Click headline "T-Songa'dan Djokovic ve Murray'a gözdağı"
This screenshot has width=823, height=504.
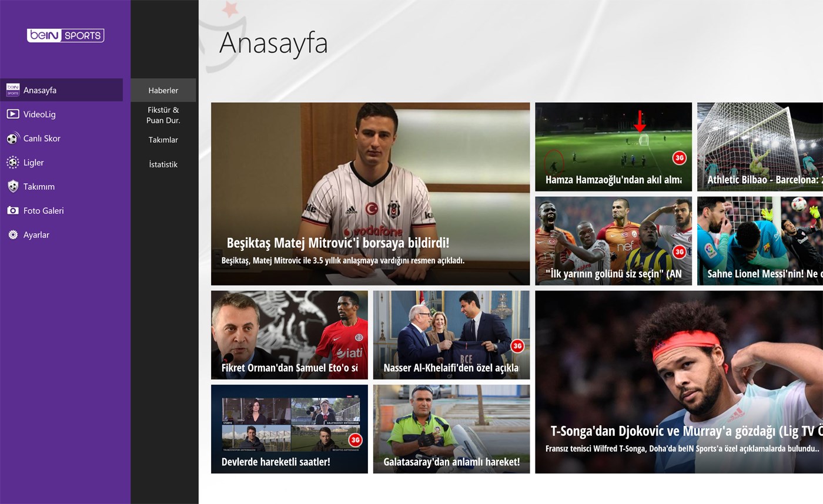[x=686, y=431]
